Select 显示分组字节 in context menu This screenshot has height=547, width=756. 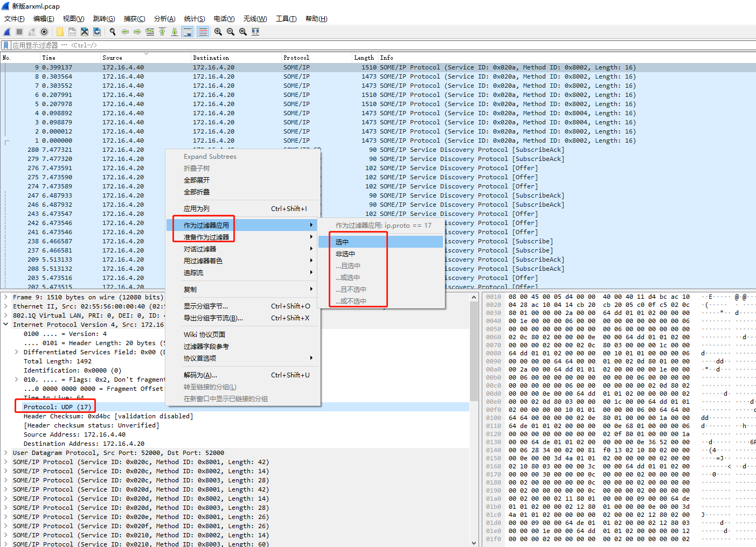243,306
